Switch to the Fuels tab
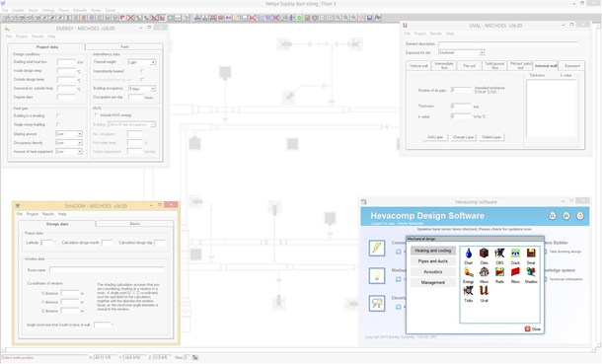 click(x=124, y=46)
